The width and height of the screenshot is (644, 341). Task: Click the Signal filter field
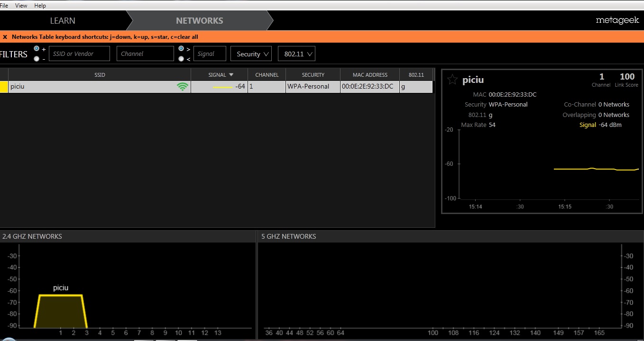(x=210, y=54)
